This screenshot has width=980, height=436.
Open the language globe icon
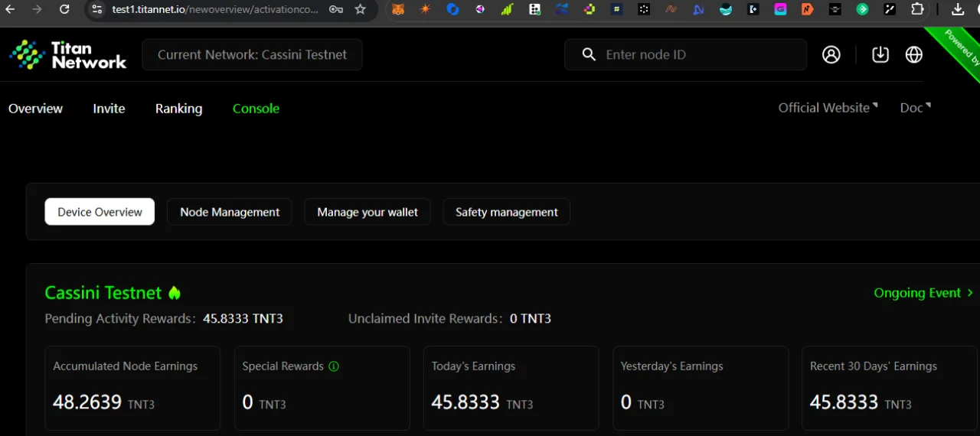coord(914,55)
